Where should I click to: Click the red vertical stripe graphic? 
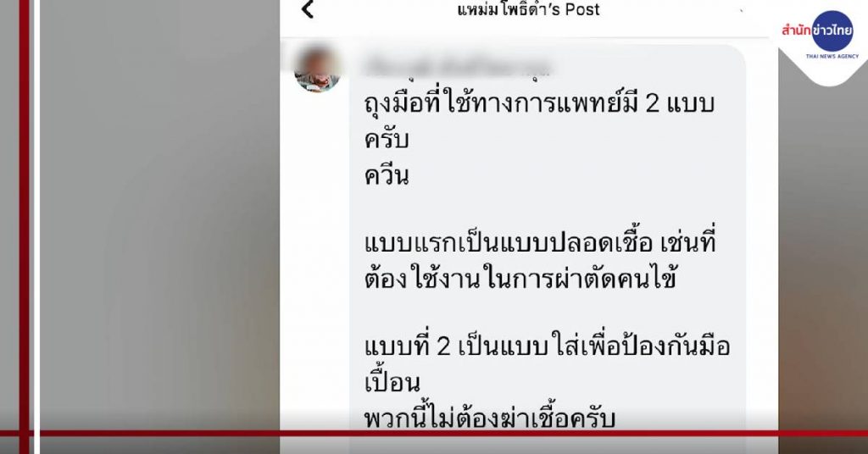(x=24, y=227)
